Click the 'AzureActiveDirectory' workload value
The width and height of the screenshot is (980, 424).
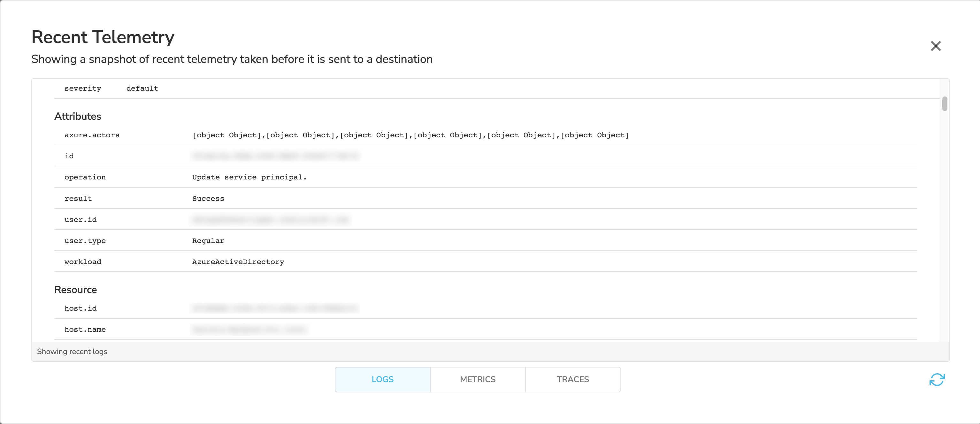pos(238,261)
